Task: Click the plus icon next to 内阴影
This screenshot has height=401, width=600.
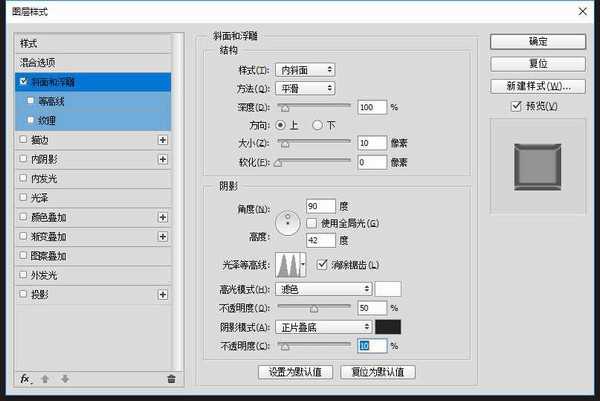Action: 162,159
